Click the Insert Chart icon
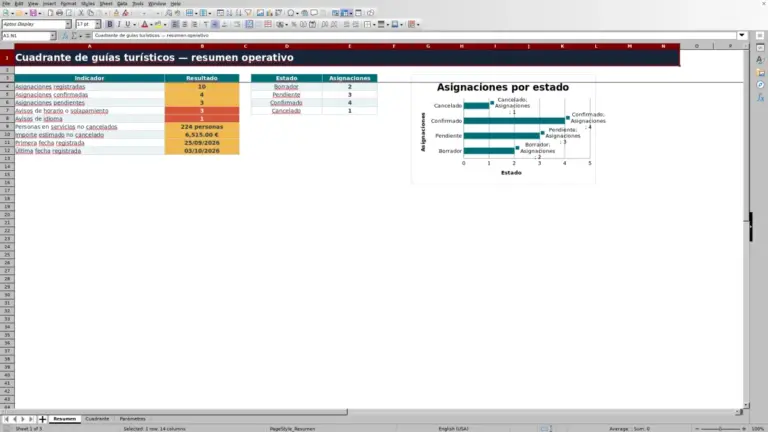 click(269, 13)
